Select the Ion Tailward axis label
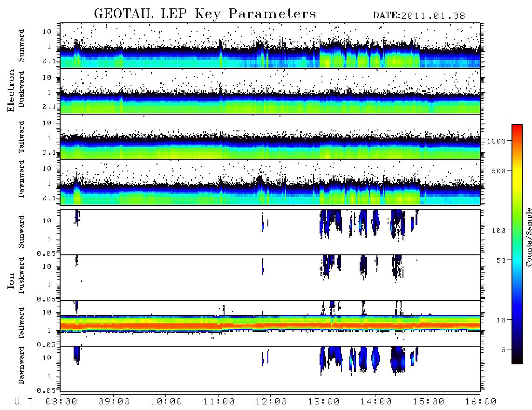The image size is (532, 410). (21, 323)
